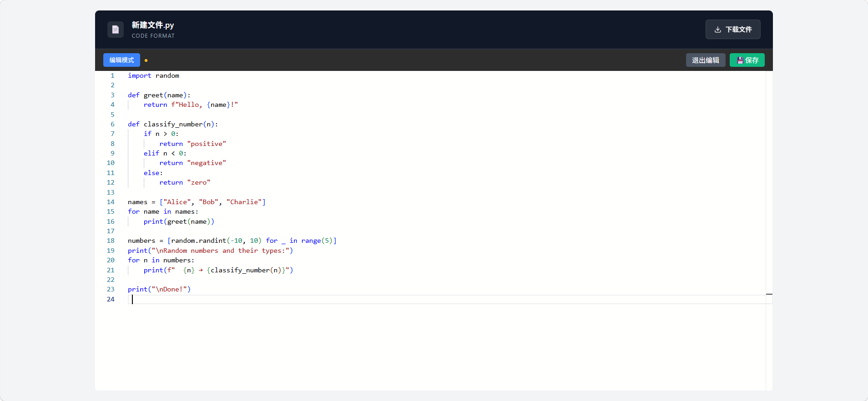Click the print("\nDone!") line
This screenshot has width=868, height=401.
pyautogui.click(x=159, y=289)
